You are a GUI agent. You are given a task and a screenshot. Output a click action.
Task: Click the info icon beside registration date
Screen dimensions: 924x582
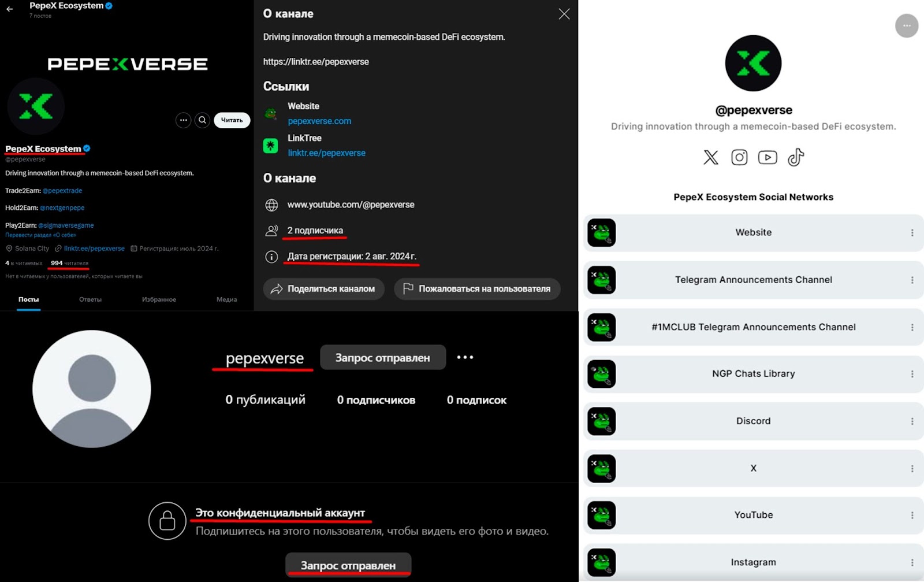(x=271, y=257)
